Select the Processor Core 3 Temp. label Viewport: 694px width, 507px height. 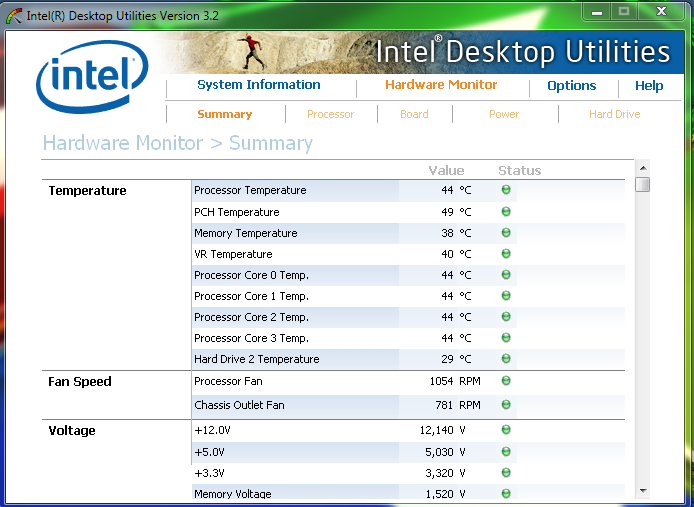251,338
